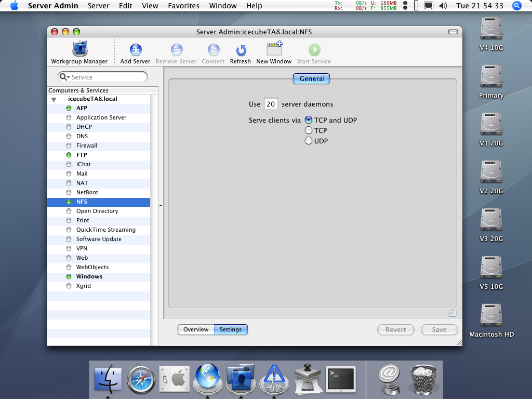Toggle the toolbar with the pill button
The height and width of the screenshot is (399, 532).
[453, 32]
